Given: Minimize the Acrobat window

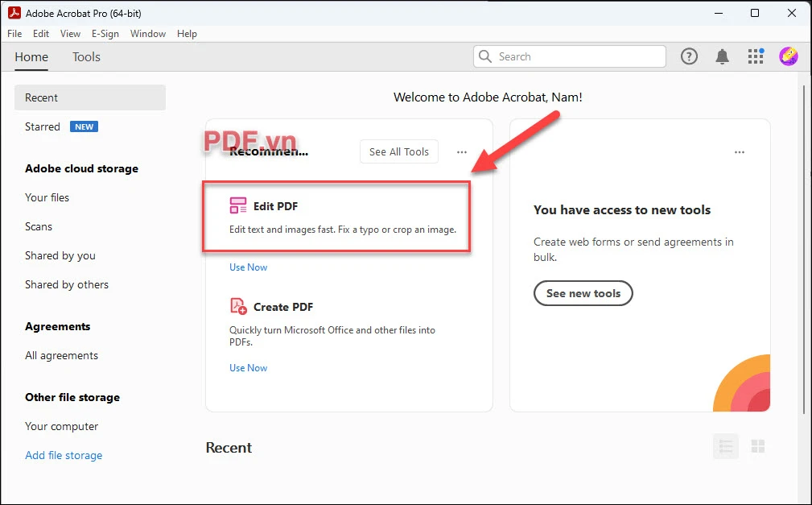Looking at the screenshot, I should click(x=719, y=13).
